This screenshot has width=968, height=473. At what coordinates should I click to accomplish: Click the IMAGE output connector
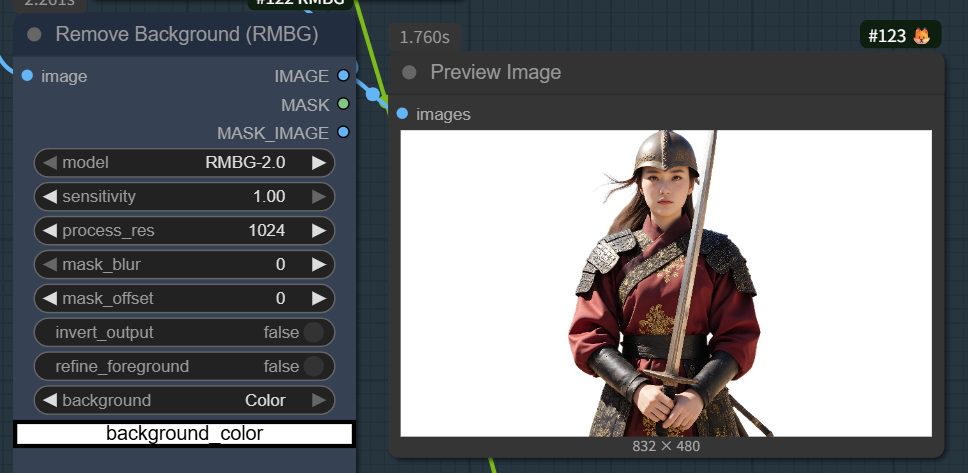[x=343, y=75]
